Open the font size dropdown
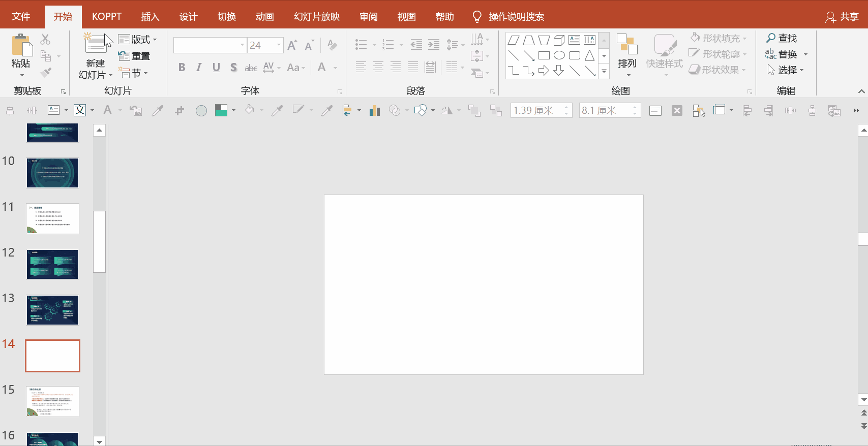Viewport: 868px width, 446px height. pos(279,45)
